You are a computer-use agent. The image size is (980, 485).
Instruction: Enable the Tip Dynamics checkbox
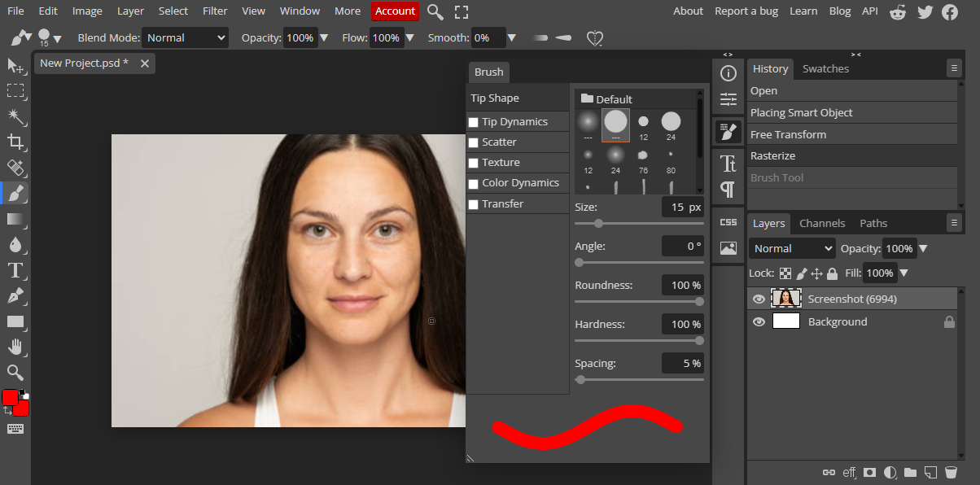point(474,122)
